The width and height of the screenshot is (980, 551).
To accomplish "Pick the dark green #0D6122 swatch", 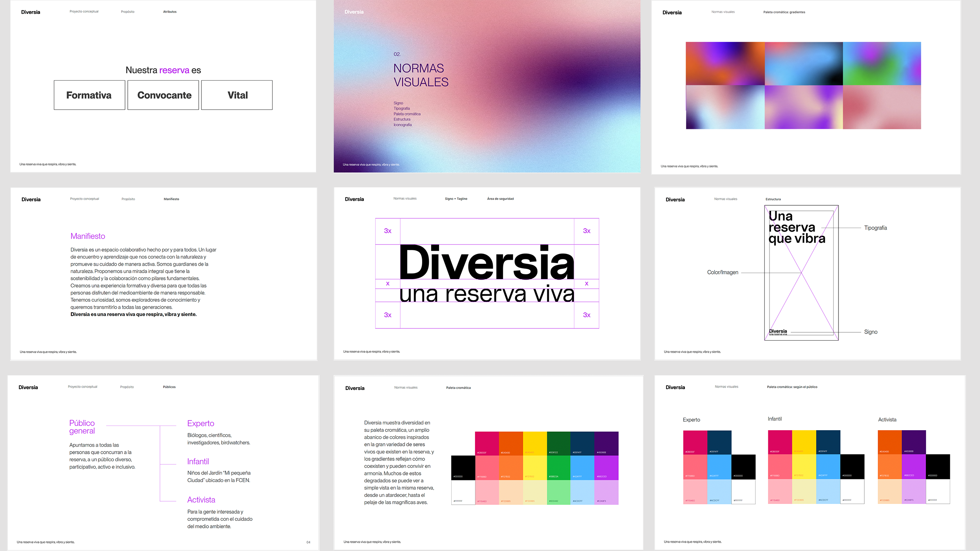I will coord(558,443).
